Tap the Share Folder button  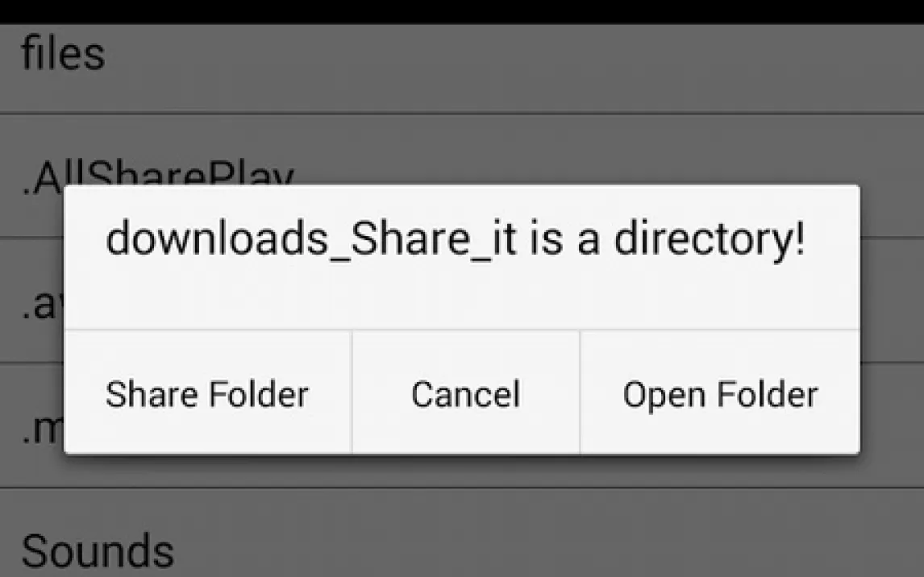[207, 392]
